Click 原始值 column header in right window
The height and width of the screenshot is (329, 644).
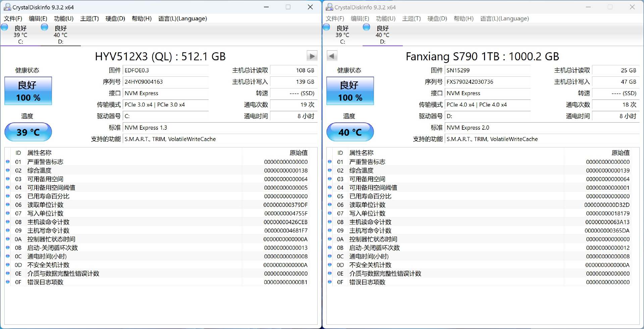(621, 153)
